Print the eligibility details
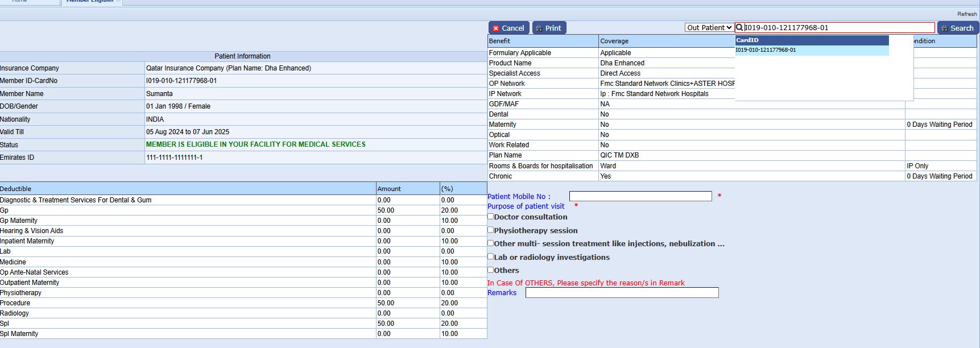The image size is (980, 348). pyautogui.click(x=549, y=28)
